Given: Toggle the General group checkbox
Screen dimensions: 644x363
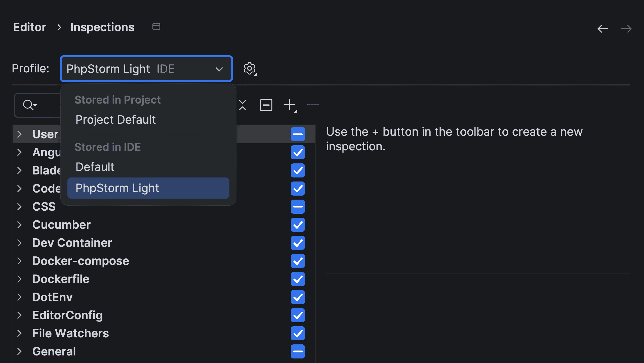Looking at the screenshot, I should coord(298,351).
